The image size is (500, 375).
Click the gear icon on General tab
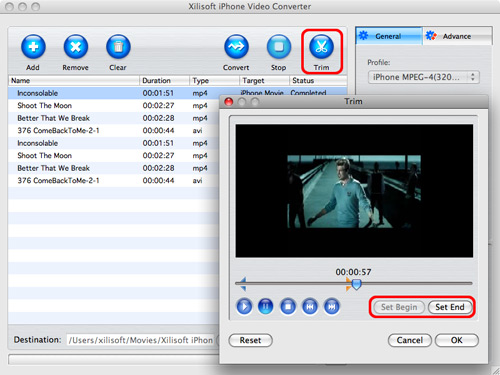(x=364, y=35)
